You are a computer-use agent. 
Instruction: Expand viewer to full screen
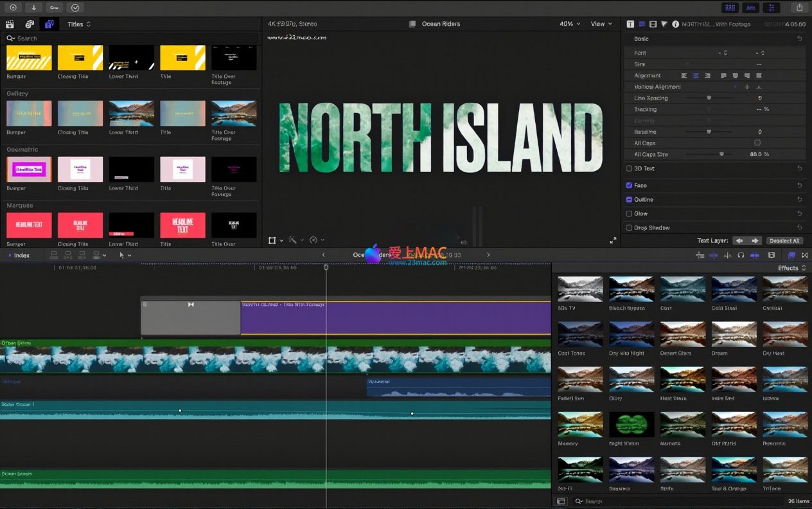click(x=613, y=240)
